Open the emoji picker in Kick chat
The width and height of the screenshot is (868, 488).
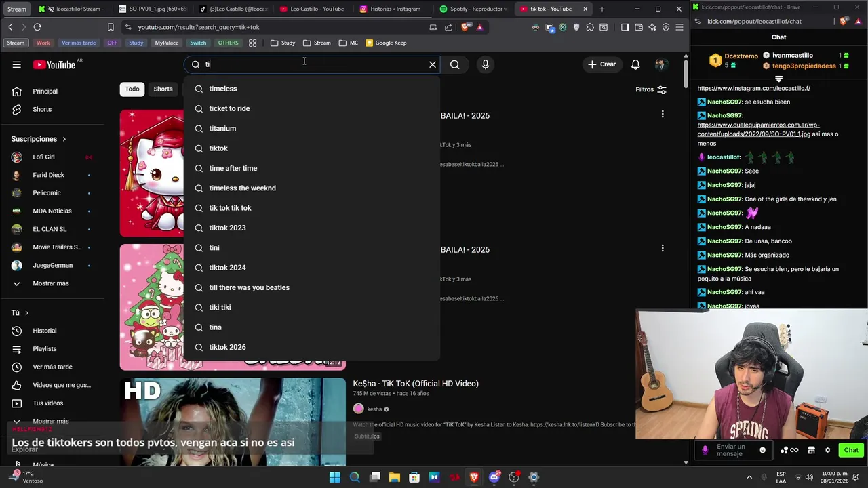pyautogui.click(x=762, y=450)
